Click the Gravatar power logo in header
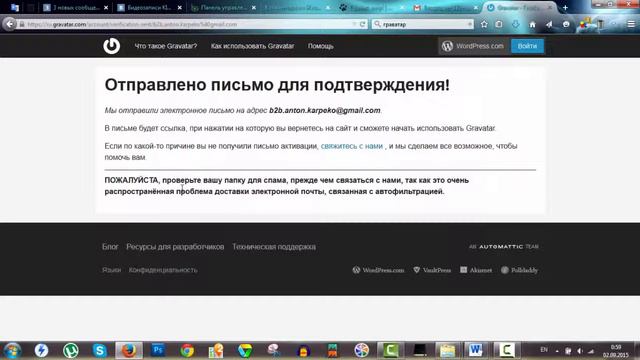Image resolution: width=640 pixels, height=360 pixels. coord(111,46)
